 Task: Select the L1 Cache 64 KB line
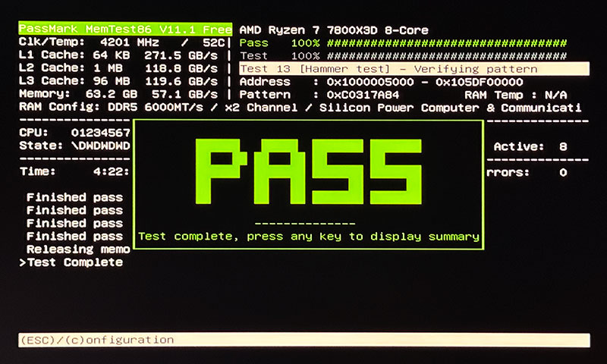118,55
